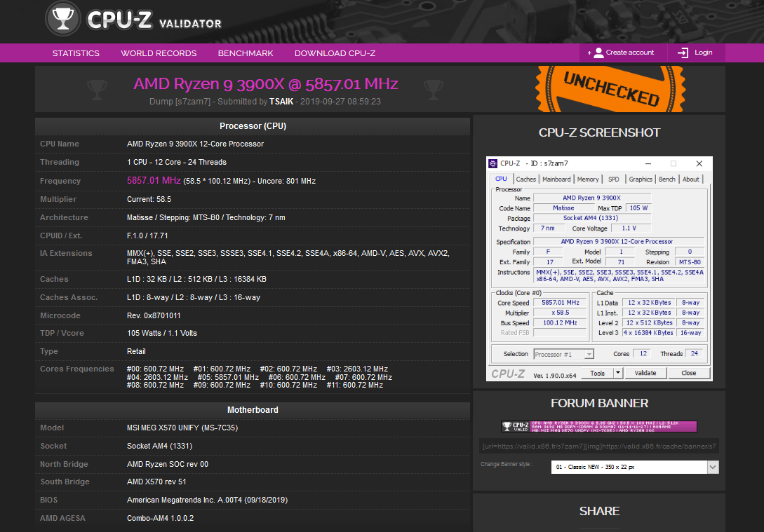Click the CPU-Z app icon in the screenshot titlebar
Image resolution: width=764 pixels, height=532 pixels.
(x=492, y=163)
